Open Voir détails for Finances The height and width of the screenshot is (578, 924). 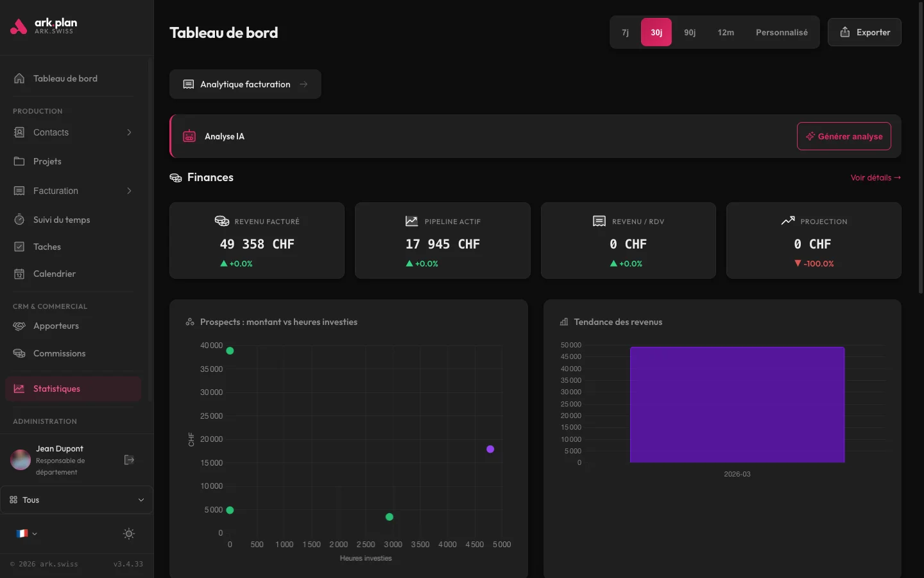click(875, 177)
